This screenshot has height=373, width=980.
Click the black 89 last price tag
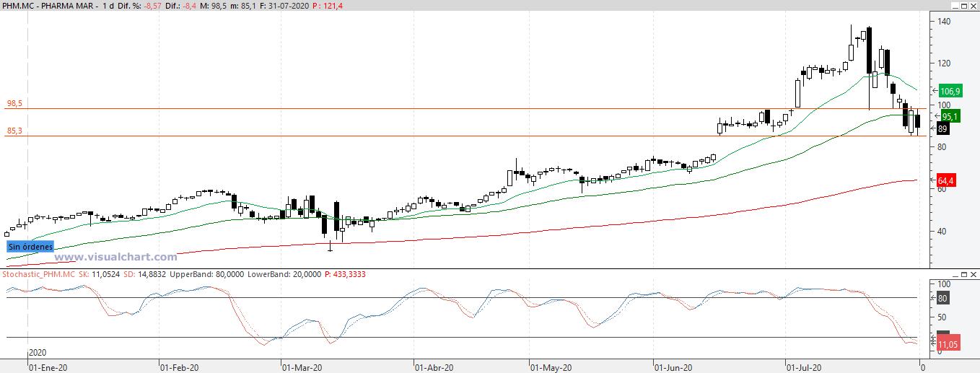(942, 128)
